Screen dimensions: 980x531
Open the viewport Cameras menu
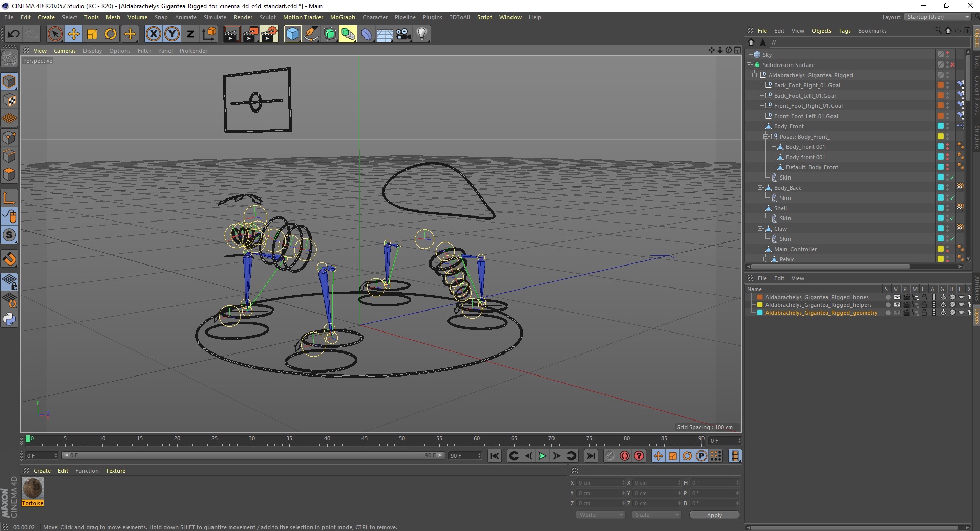65,51
